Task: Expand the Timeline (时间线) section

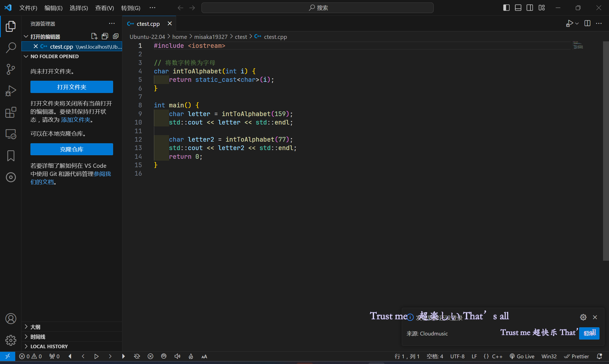Action: pyautogui.click(x=26, y=337)
